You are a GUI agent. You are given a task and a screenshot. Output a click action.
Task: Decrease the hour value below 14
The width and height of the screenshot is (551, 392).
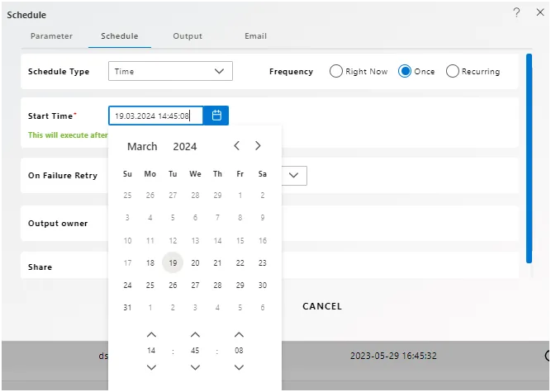[151, 367]
